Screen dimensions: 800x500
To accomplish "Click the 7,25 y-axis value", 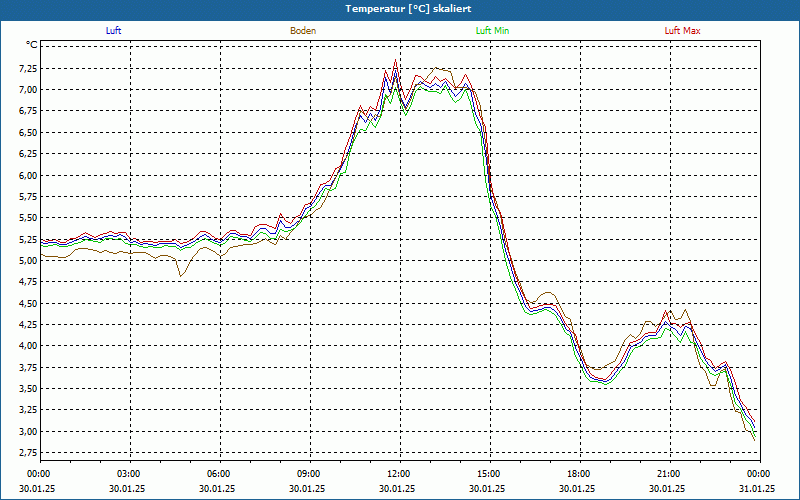I will (x=28, y=68).
